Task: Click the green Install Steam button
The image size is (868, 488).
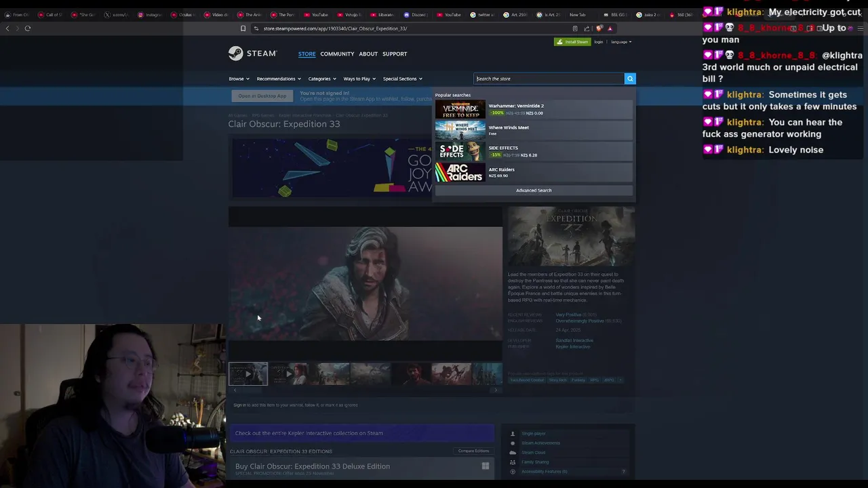Action: [x=572, y=42]
